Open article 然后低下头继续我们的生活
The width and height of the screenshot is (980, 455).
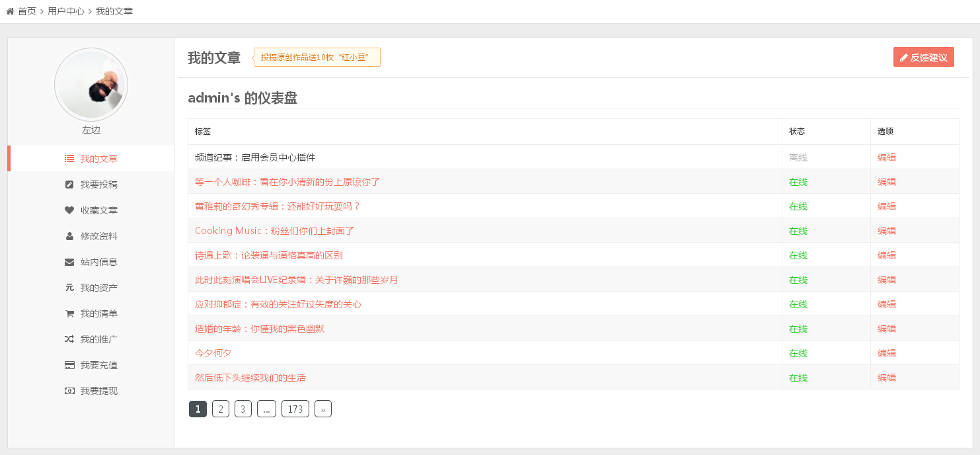(250, 378)
